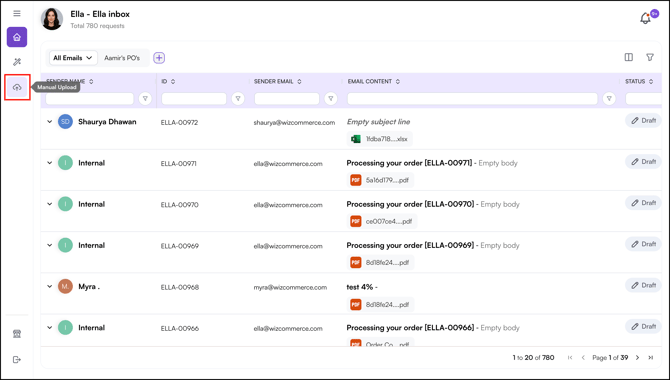Sort by Sender Email column
The width and height of the screenshot is (670, 380).
278,81
